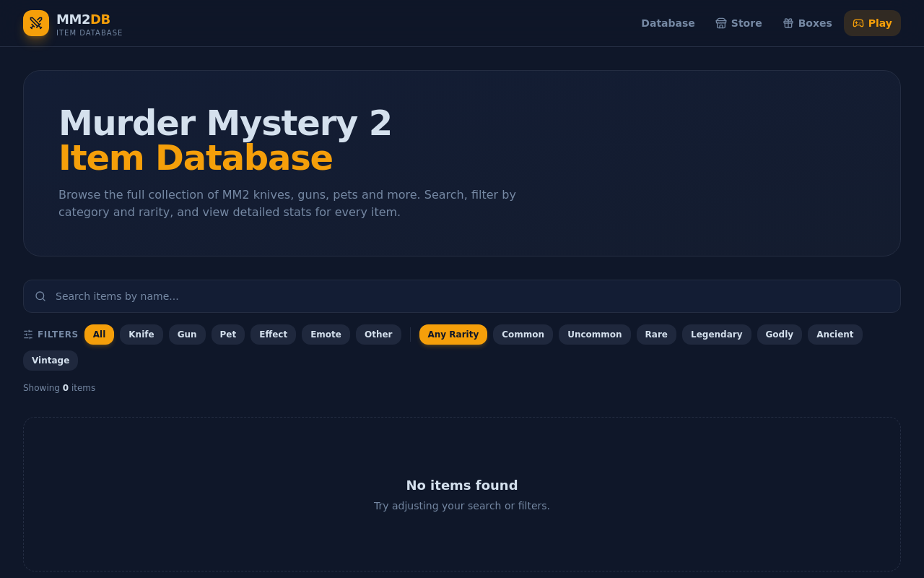Click the MM2DB brand name link
Screen dimensions: 924x578
click(x=83, y=20)
